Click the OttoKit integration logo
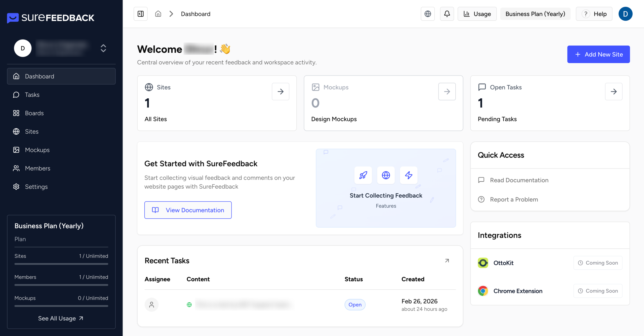This screenshot has width=644, height=336. 483,263
